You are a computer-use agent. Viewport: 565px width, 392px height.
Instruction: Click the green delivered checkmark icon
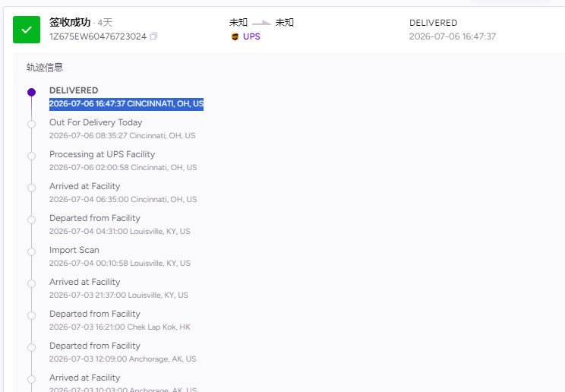tap(27, 30)
